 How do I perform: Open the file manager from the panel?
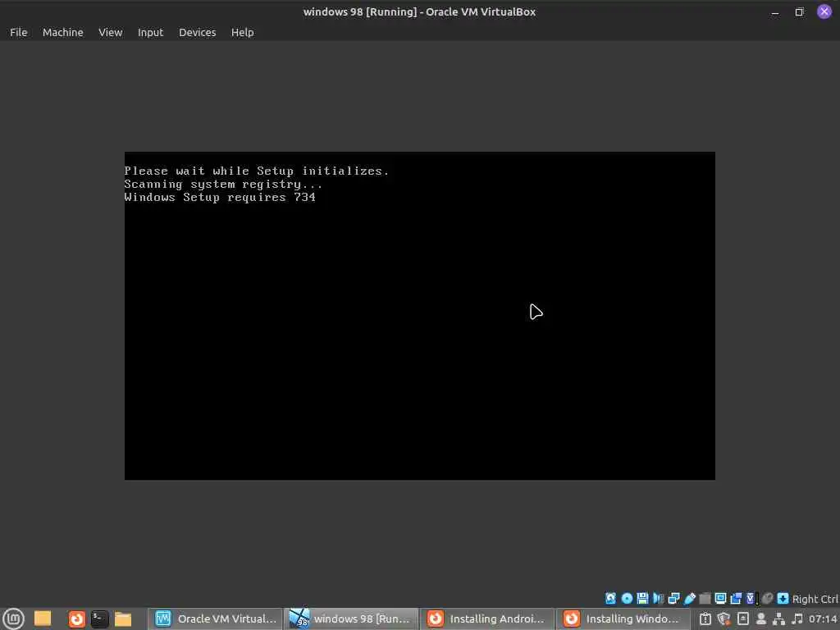(x=123, y=619)
